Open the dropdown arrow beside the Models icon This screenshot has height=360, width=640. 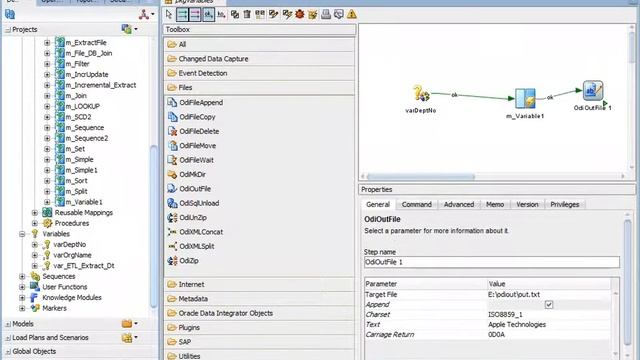tap(136, 324)
